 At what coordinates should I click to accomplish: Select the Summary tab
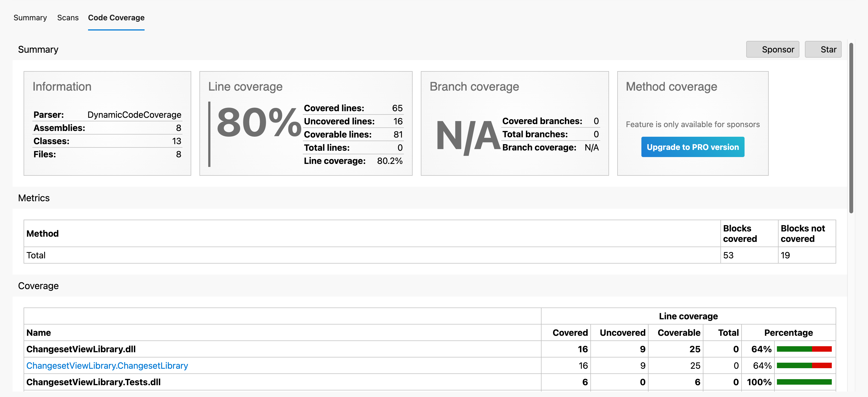(30, 17)
